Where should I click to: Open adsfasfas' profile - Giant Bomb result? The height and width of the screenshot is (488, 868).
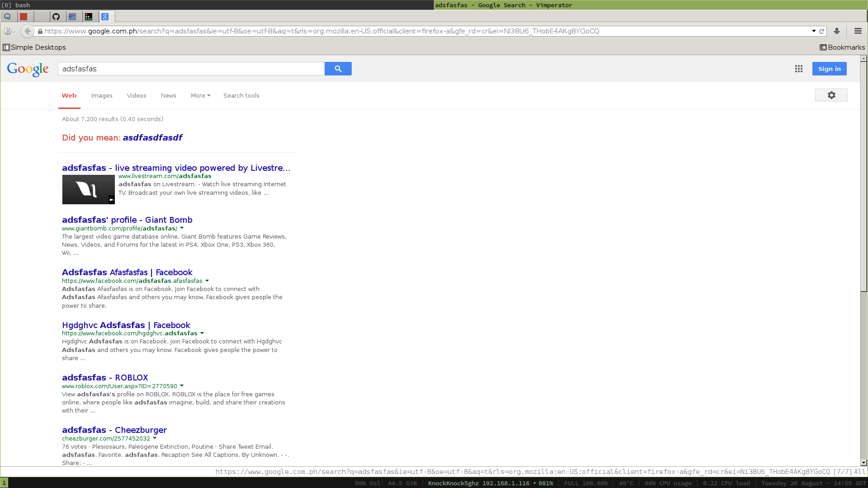tap(127, 220)
